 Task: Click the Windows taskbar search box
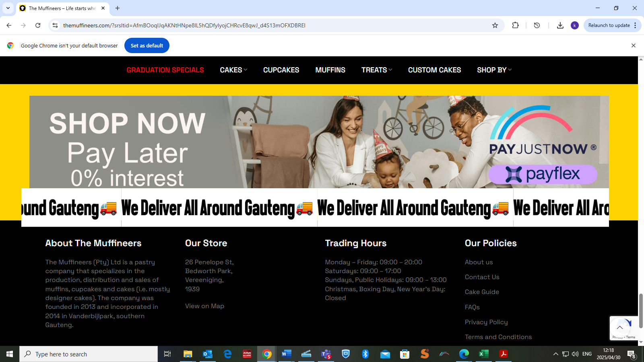[x=89, y=354]
